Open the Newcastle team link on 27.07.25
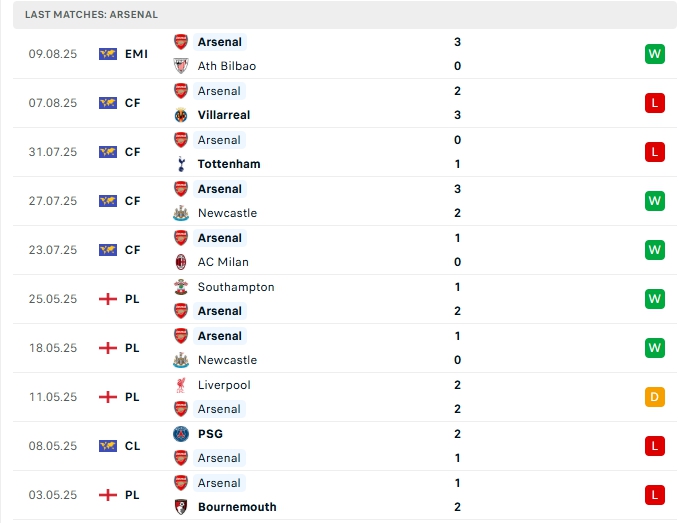 (x=227, y=213)
